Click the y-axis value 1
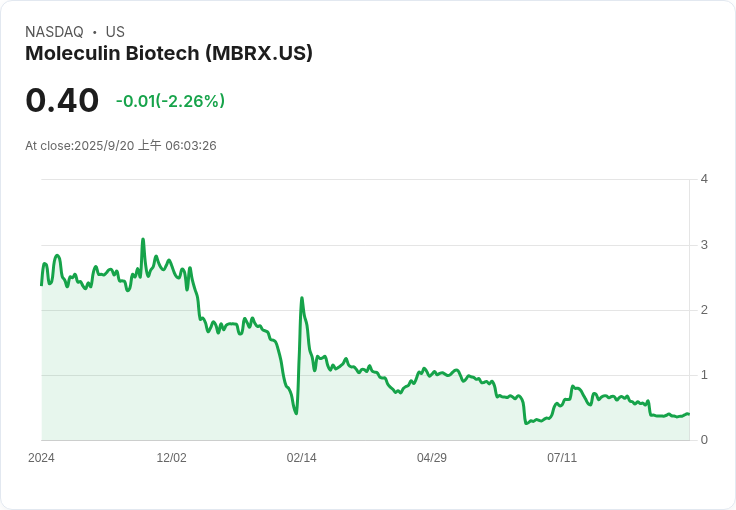This screenshot has height=510, width=736. click(704, 375)
